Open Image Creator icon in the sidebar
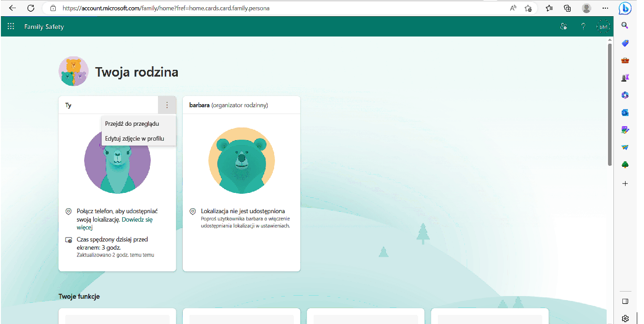 pos(625,130)
